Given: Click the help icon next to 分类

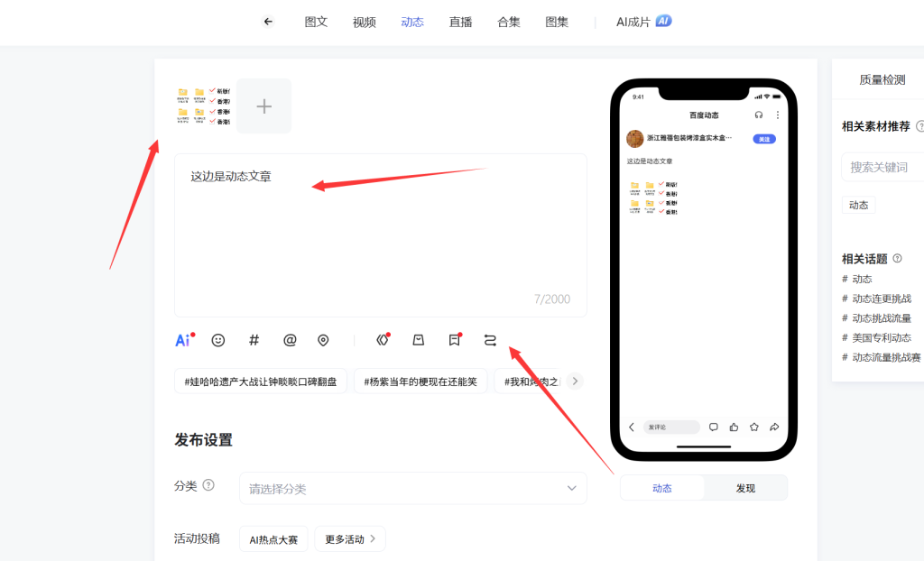Looking at the screenshot, I should point(208,485).
